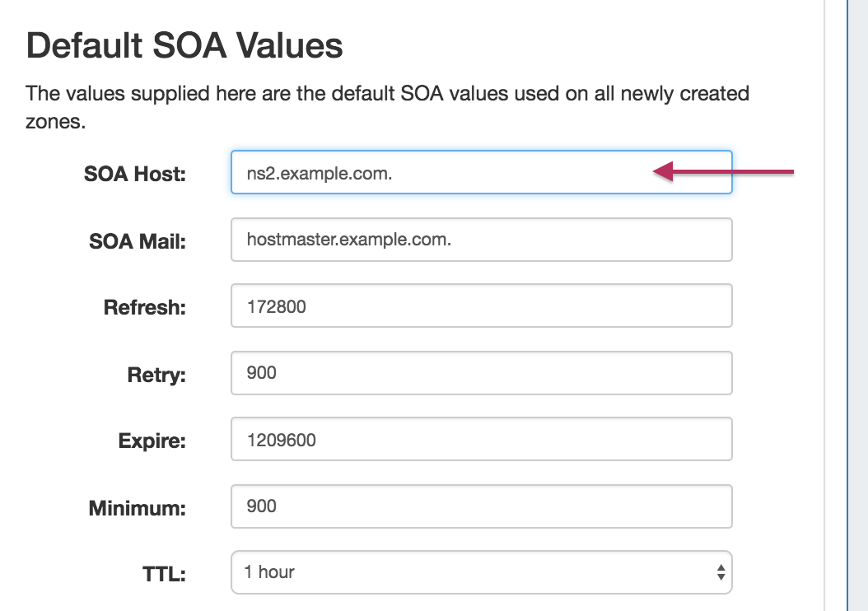This screenshot has height=611, width=868.
Task: Click the description paragraph about default SOA values
Action: 387,107
